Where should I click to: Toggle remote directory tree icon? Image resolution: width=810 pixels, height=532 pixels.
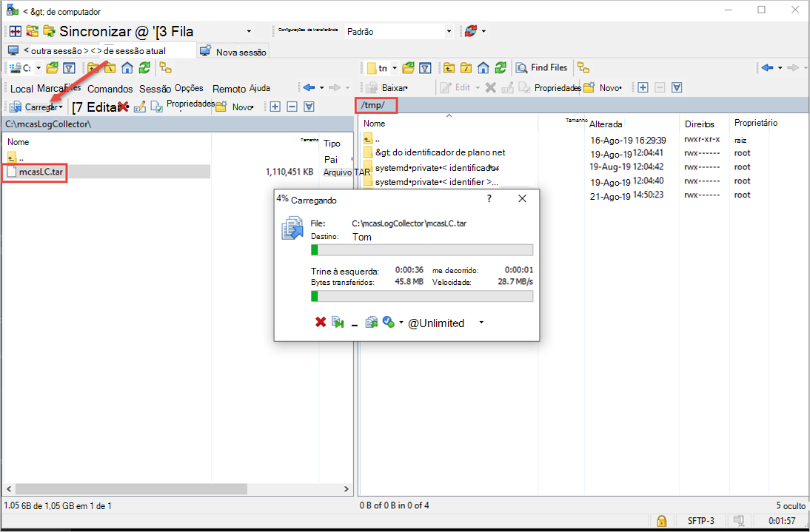(x=583, y=67)
